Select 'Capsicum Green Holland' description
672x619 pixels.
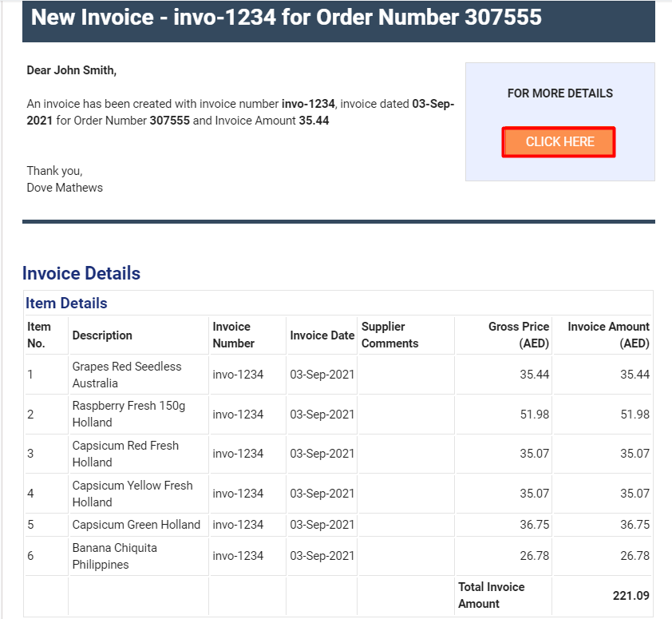tap(136, 525)
